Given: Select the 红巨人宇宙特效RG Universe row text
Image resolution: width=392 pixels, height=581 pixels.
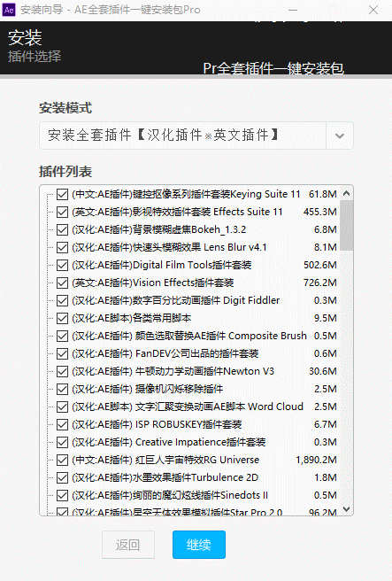Looking at the screenshot, I should (165, 460).
